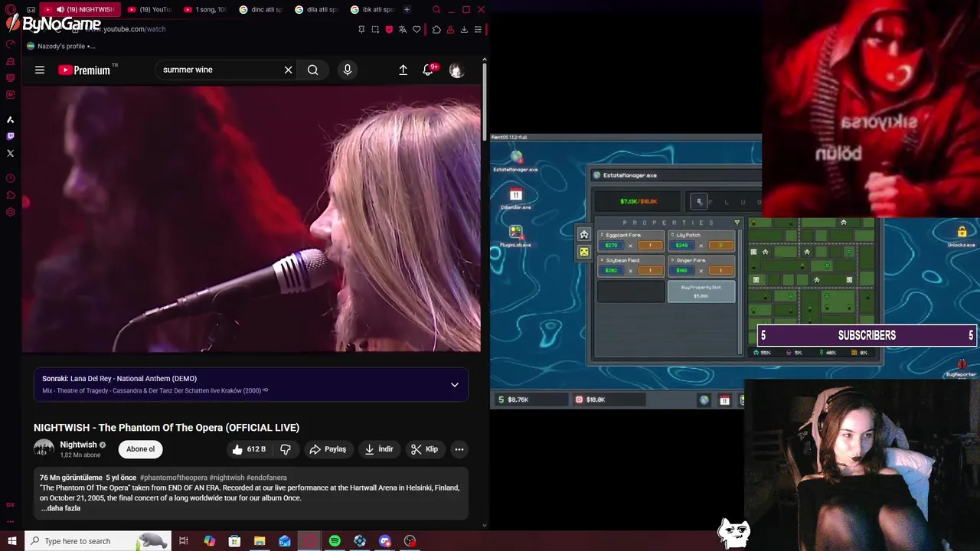This screenshot has width=980, height=551.
Task: Click the Opera snapshot toolbar icon
Action: coord(375,29)
